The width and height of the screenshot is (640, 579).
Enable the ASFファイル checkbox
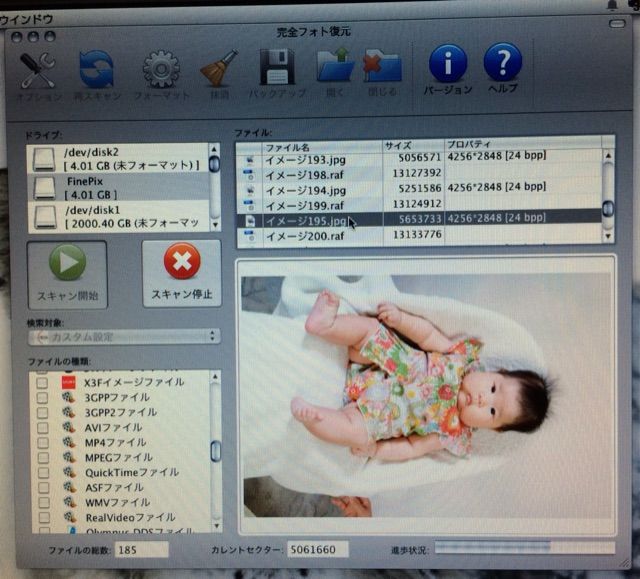[x=44, y=488]
